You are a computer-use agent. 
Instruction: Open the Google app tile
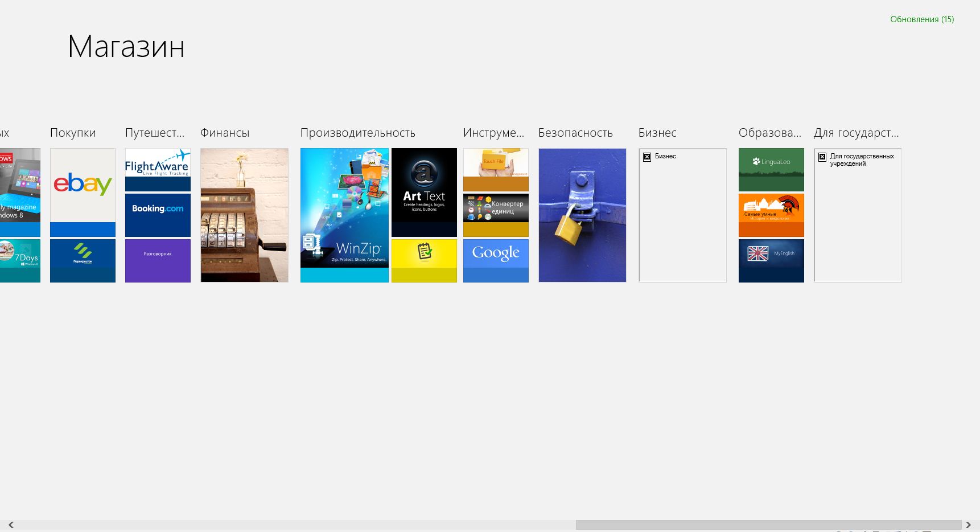pyautogui.click(x=496, y=261)
